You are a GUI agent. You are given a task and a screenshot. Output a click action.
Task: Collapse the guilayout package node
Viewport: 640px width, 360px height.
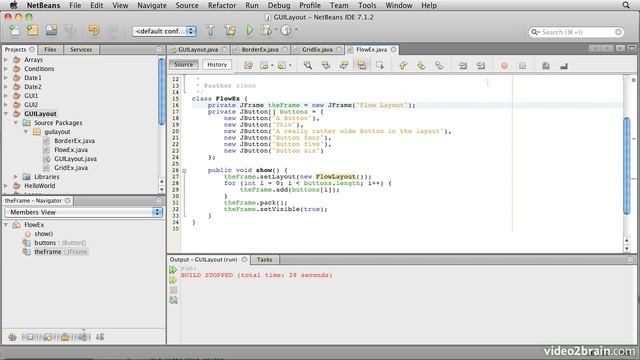tap(25, 131)
